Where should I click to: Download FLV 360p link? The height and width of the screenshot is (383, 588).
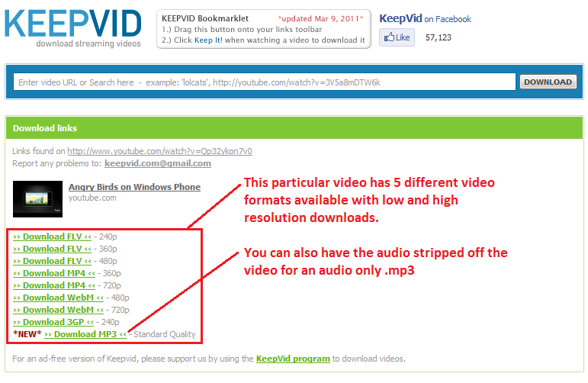pyautogui.click(x=52, y=249)
